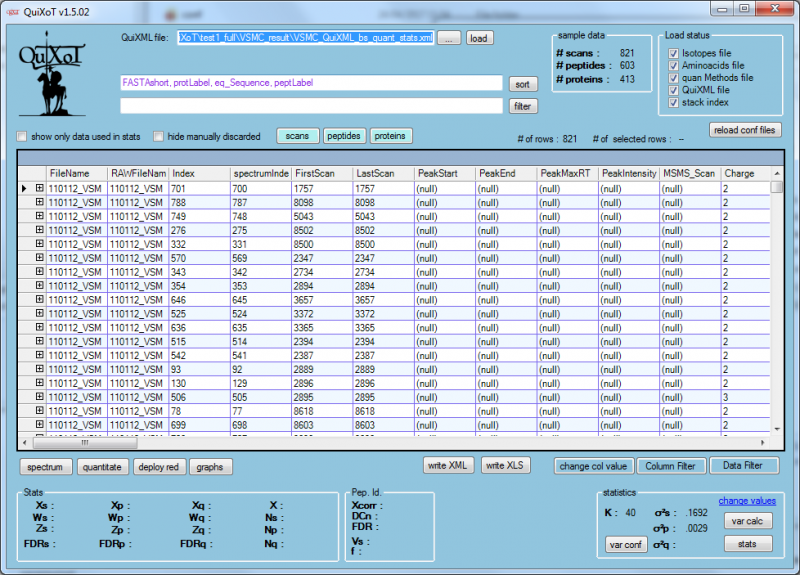Click the spectrumIndex column header
Screen dimensions: 800x575
coord(261,173)
